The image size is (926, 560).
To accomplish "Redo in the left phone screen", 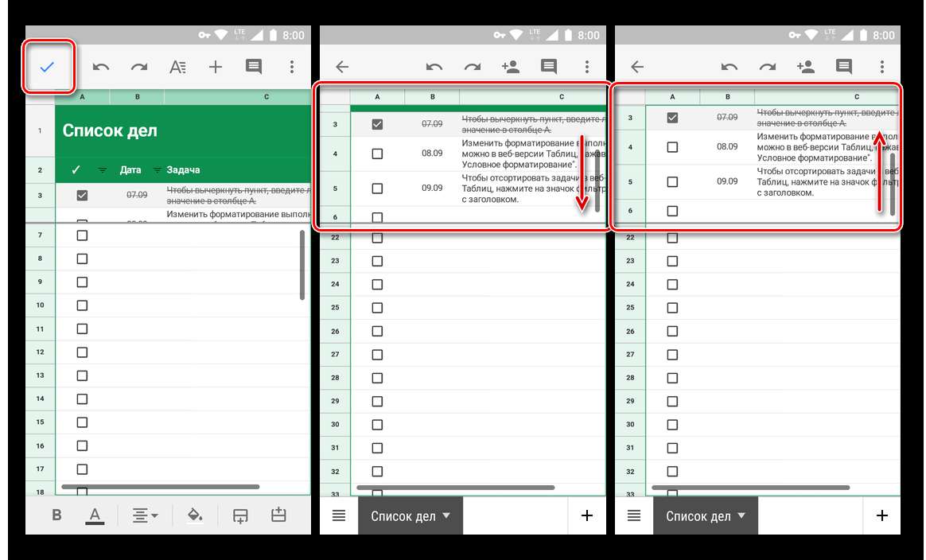I will pos(139,67).
